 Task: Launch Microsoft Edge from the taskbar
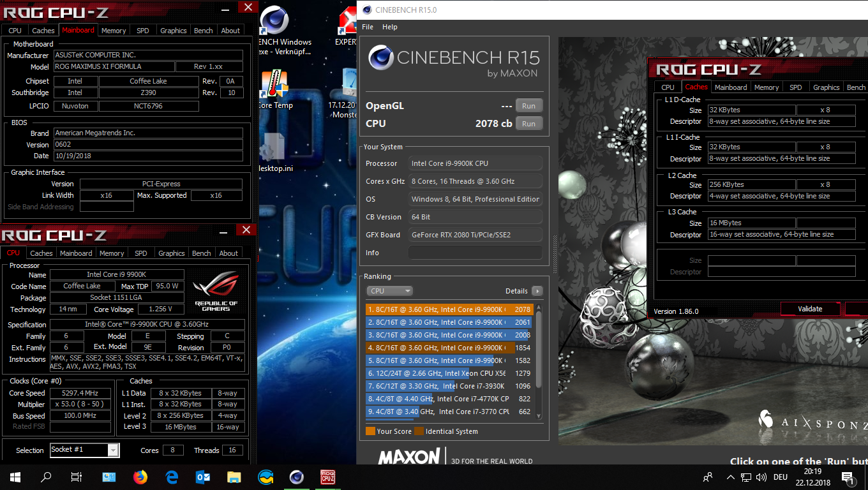[x=172, y=477]
